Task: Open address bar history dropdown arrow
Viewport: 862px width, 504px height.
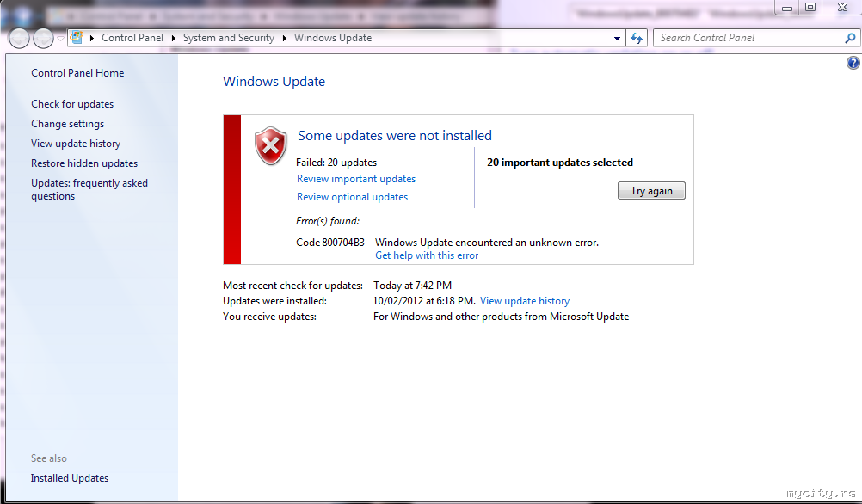Action: pos(617,39)
